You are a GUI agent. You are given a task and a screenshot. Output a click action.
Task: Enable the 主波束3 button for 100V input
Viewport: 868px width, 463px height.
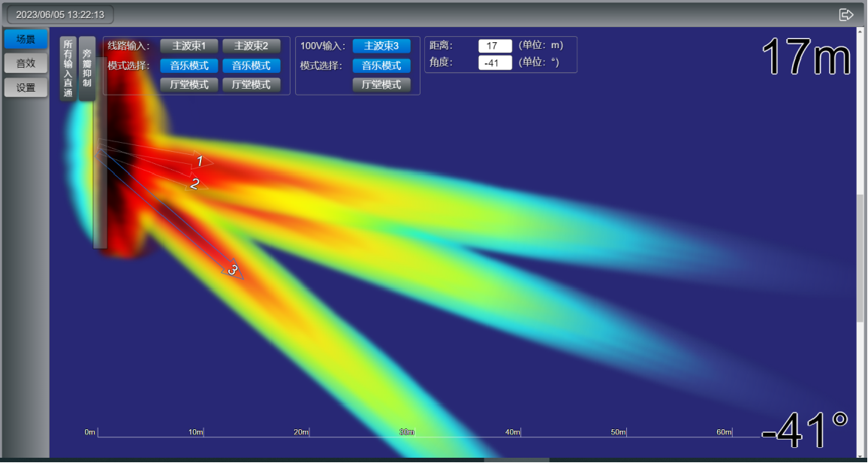point(381,46)
